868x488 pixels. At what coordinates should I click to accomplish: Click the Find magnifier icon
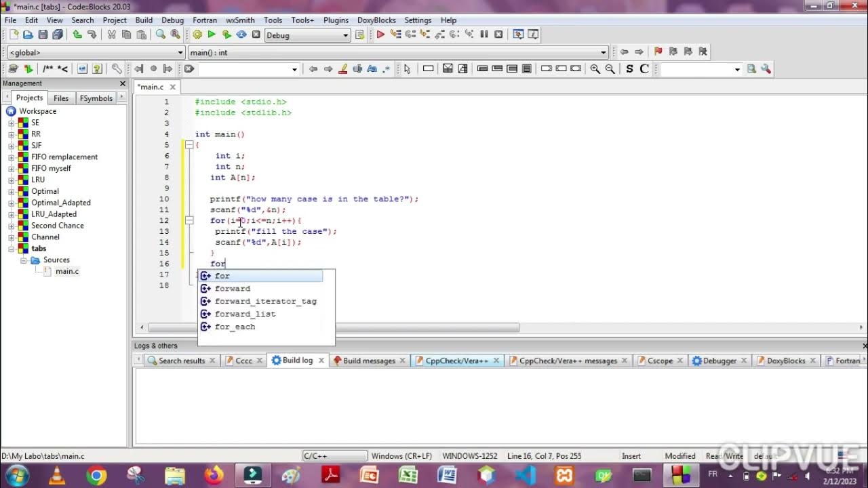[161, 35]
